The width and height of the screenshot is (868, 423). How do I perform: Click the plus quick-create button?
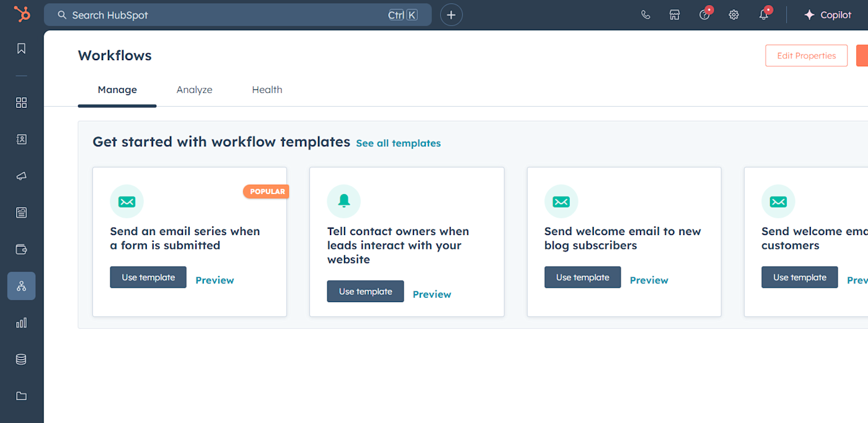(451, 15)
